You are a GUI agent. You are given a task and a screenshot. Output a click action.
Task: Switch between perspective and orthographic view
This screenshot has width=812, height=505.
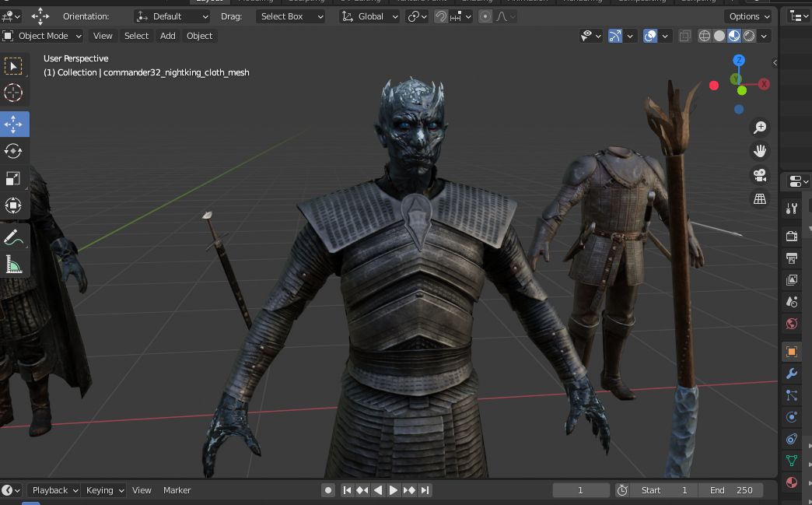pyautogui.click(x=760, y=199)
